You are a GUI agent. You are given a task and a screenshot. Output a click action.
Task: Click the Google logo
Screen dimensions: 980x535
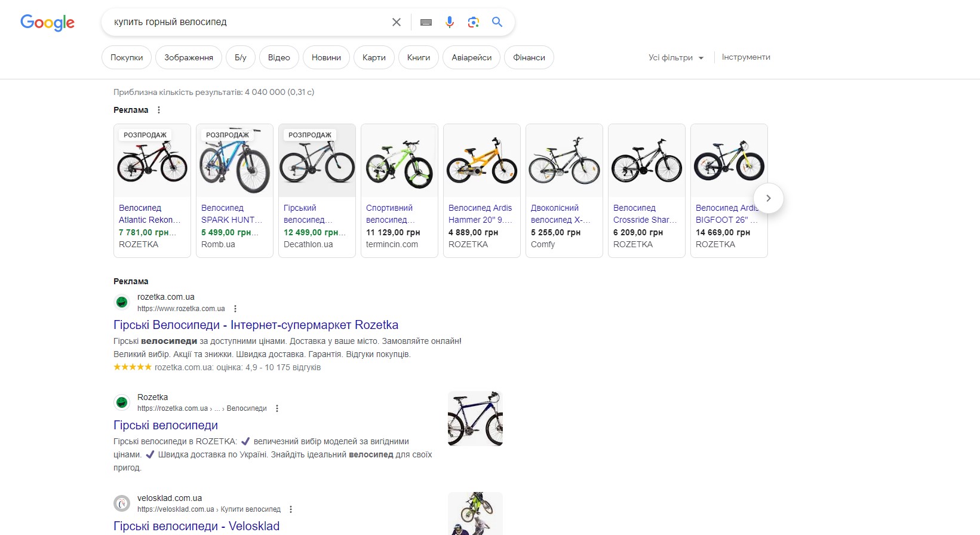[x=47, y=23]
